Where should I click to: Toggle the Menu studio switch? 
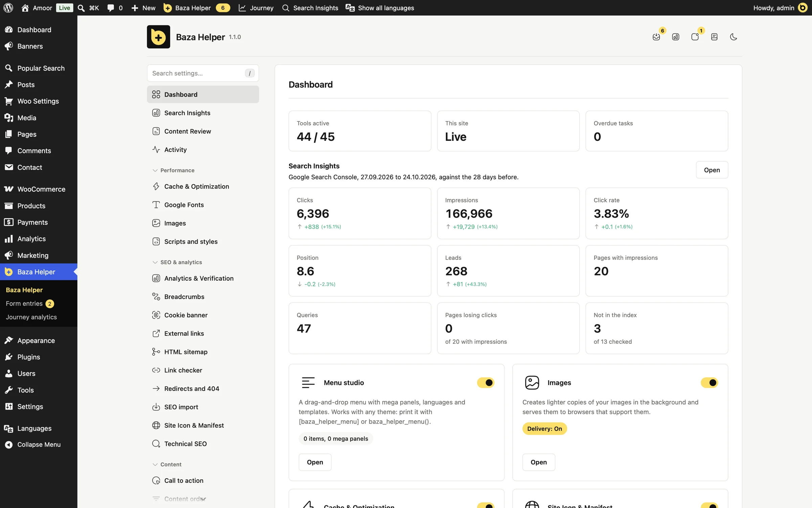click(x=486, y=383)
